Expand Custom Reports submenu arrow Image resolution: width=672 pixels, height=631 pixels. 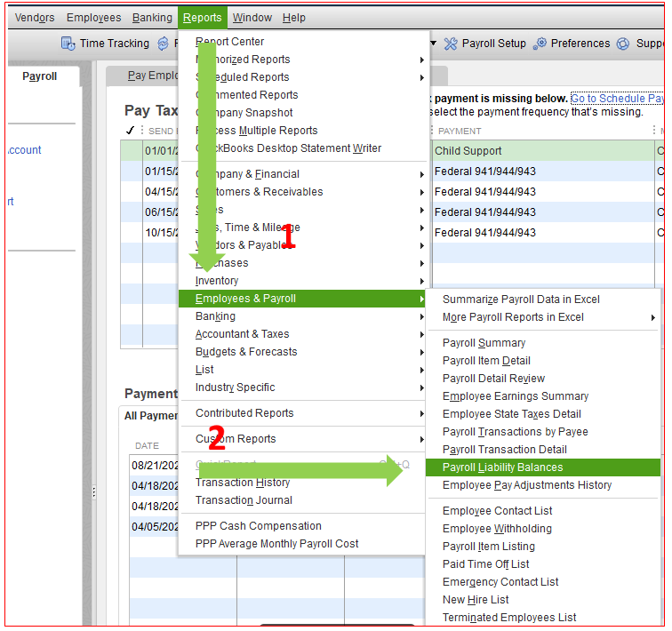point(421,440)
